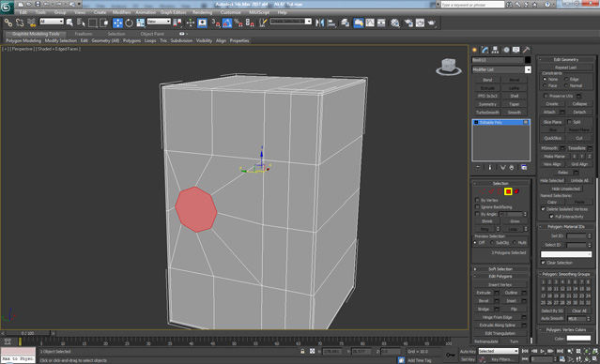This screenshot has width=600, height=364.
Task: Open the Graph Editors menu
Action: pyautogui.click(x=174, y=12)
